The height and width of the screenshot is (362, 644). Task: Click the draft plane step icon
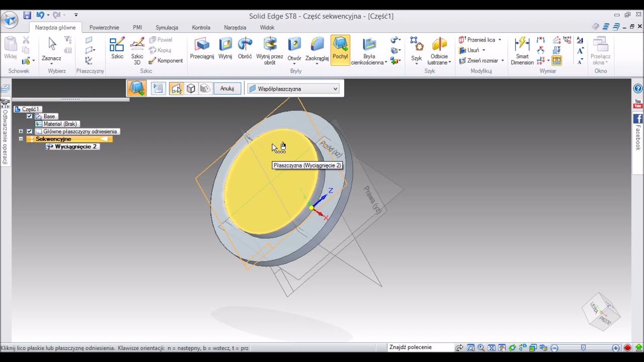[x=176, y=88]
